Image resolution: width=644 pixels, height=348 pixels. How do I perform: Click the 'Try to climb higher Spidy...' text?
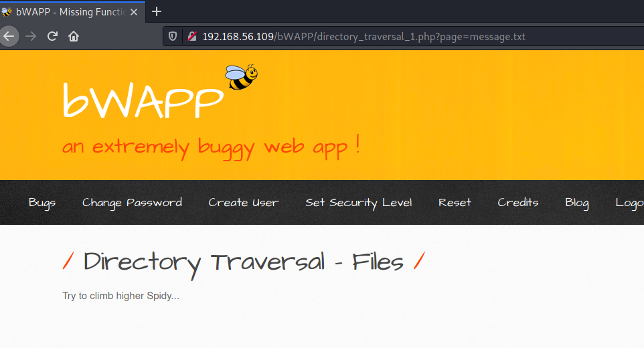(x=120, y=296)
